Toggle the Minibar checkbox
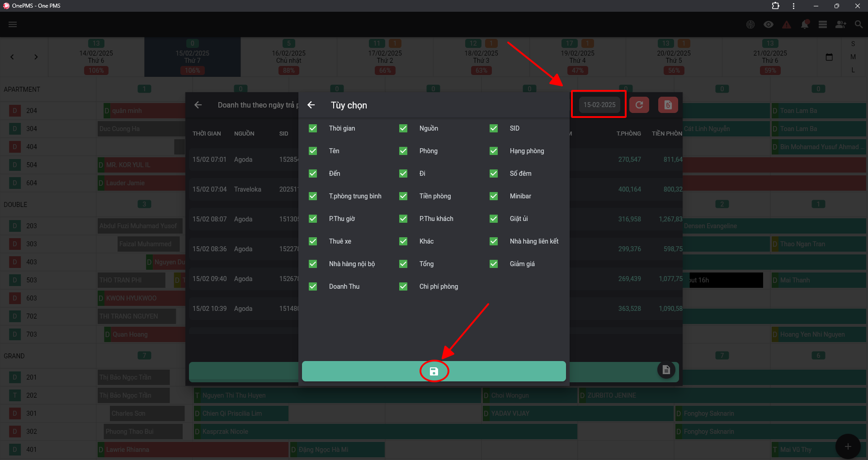 coord(494,196)
